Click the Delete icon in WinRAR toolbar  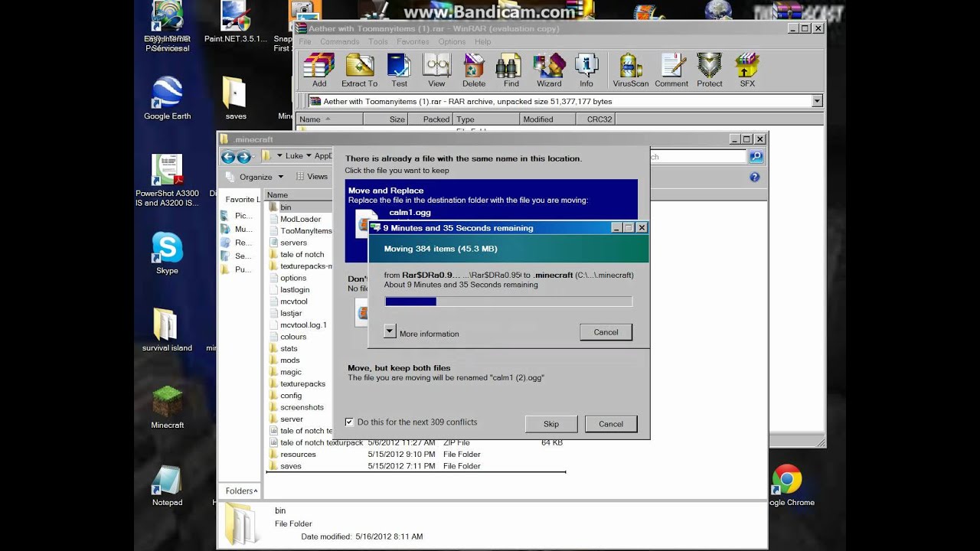[x=474, y=70]
